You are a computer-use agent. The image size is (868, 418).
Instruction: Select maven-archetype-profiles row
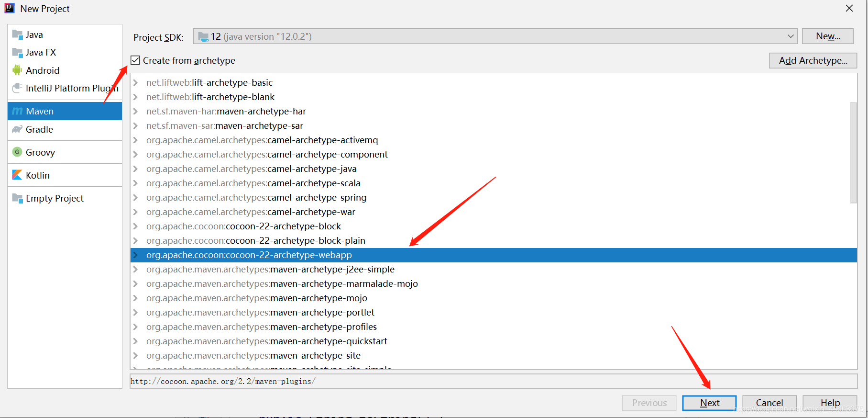click(x=494, y=327)
